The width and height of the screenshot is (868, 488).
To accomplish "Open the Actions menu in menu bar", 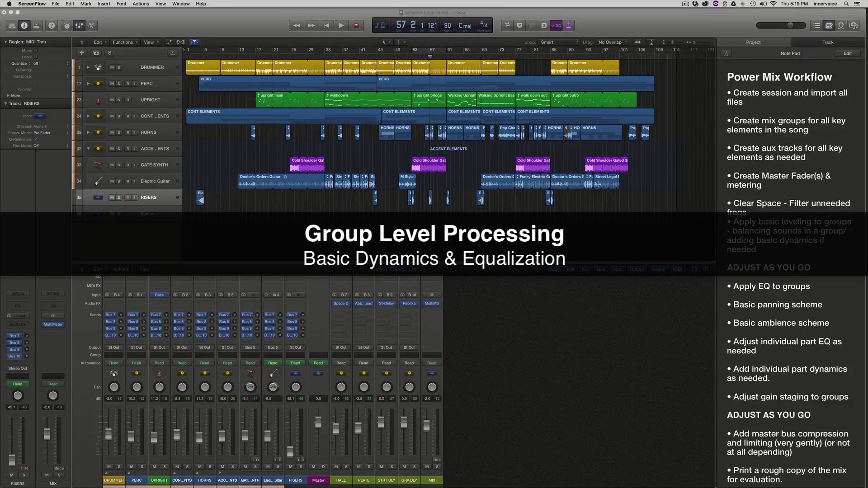I will point(141,4).
